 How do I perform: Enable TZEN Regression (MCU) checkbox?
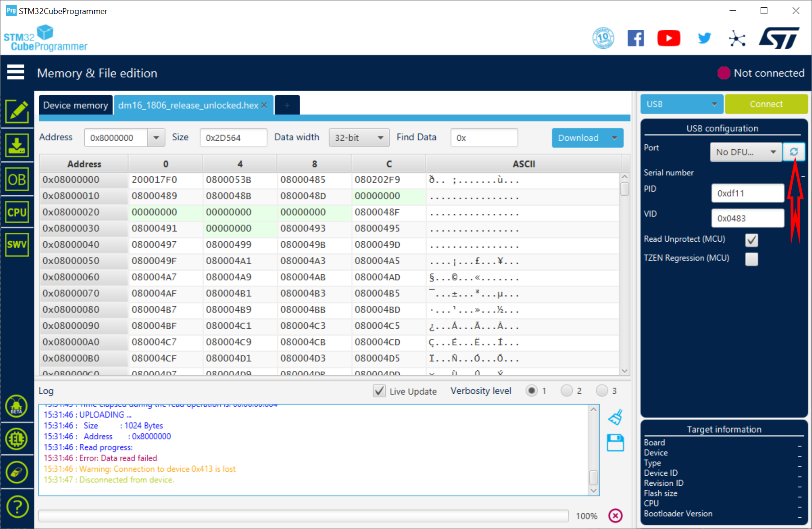click(x=751, y=259)
